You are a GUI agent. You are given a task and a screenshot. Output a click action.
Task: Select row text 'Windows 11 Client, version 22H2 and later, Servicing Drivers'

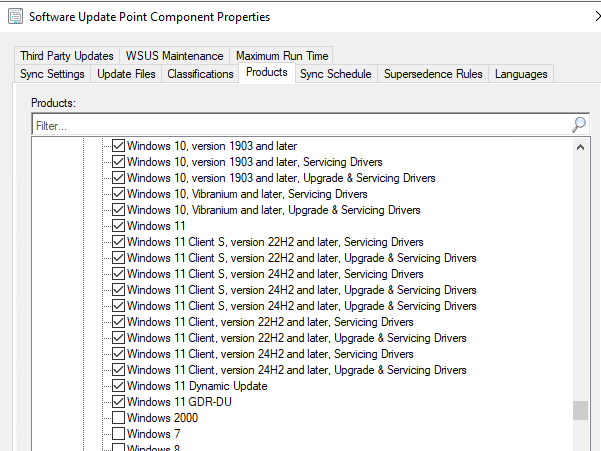pos(270,322)
